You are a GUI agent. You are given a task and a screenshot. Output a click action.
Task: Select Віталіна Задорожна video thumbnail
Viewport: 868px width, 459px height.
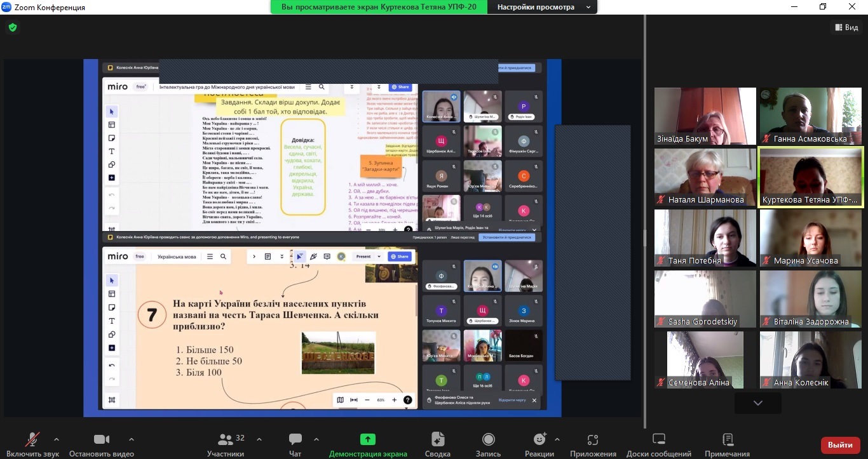pos(811,299)
